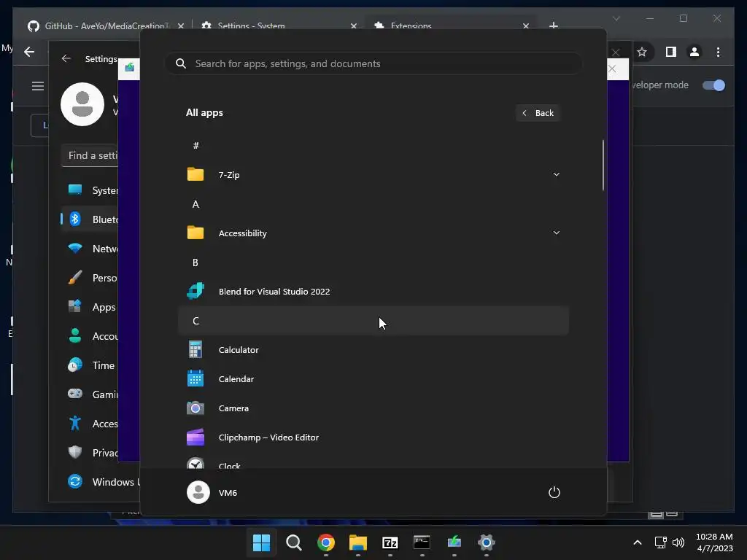
Task: Open the 7-Zip folder in All apps
Action: 373,175
